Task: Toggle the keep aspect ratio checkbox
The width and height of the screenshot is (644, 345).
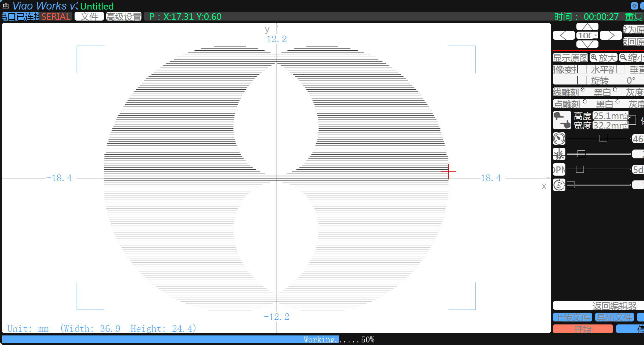Action: click(632, 120)
